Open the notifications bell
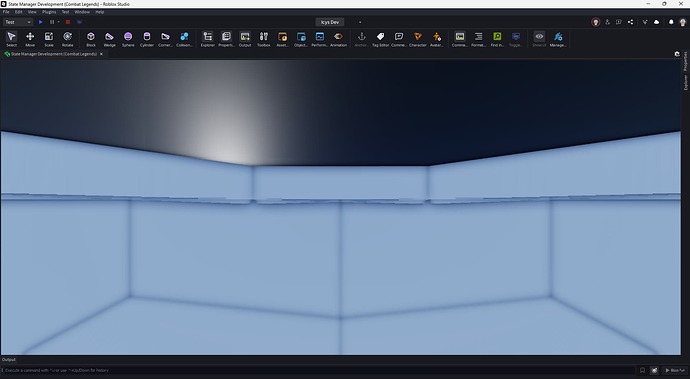 click(x=671, y=22)
